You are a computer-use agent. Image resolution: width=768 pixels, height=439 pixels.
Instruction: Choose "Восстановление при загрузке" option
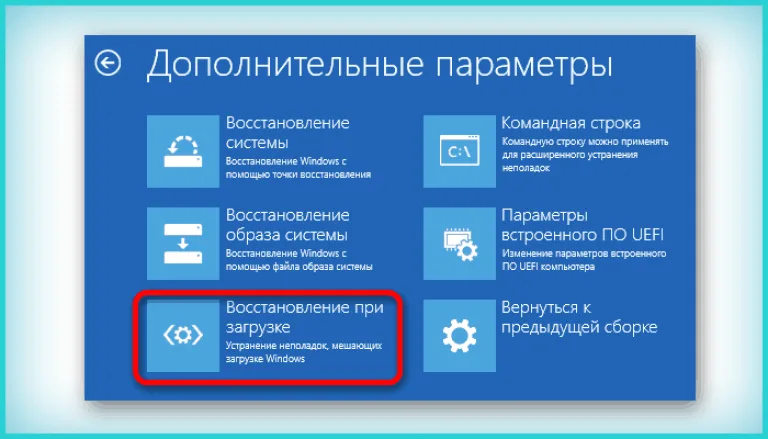click(x=304, y=317)
